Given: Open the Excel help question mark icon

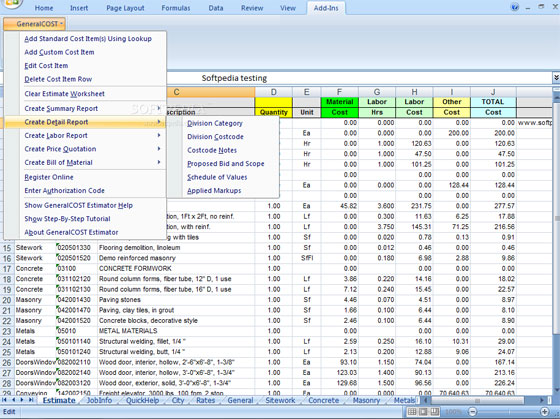Looking at the screenshot, I should (515, 7).
